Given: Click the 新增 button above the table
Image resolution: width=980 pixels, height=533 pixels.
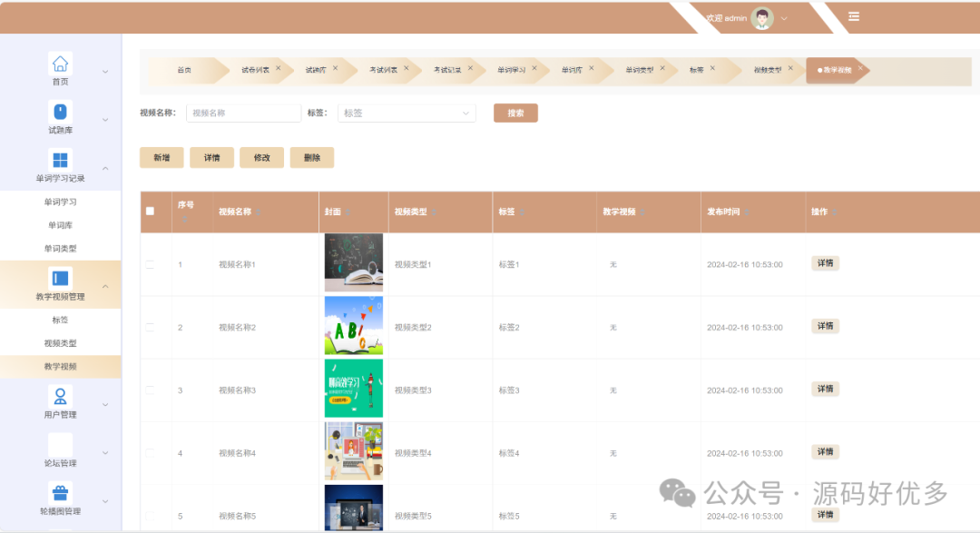Looking at the screenshot, I should click(162, 158).
